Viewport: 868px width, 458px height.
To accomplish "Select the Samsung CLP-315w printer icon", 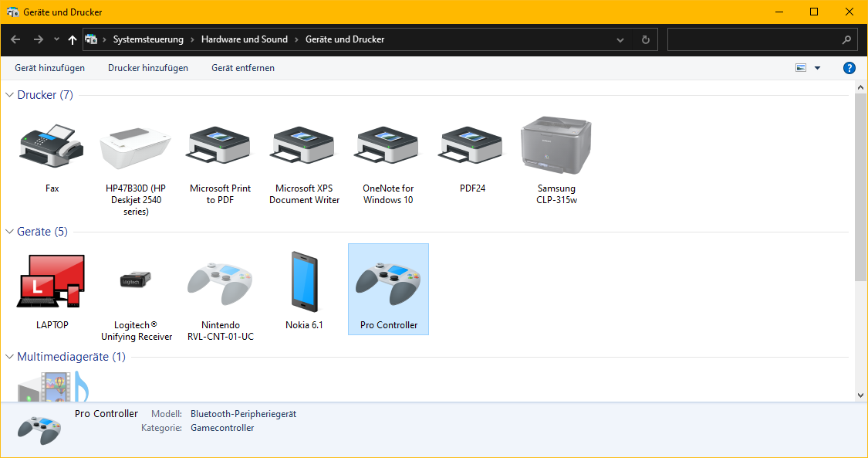I will pyautogui.click(x=556, y=145).
